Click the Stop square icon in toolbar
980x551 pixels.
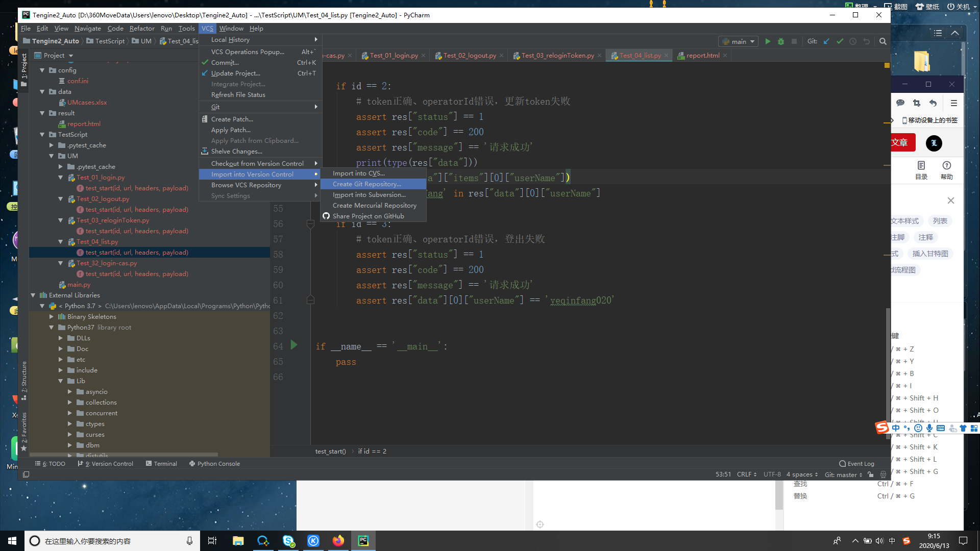(794, 41)
